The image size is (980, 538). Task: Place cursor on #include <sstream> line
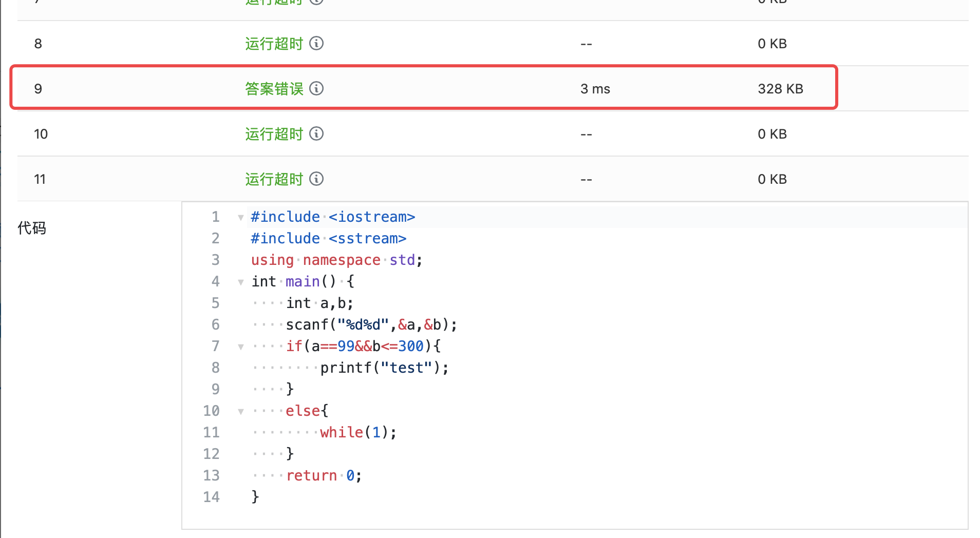329,239
